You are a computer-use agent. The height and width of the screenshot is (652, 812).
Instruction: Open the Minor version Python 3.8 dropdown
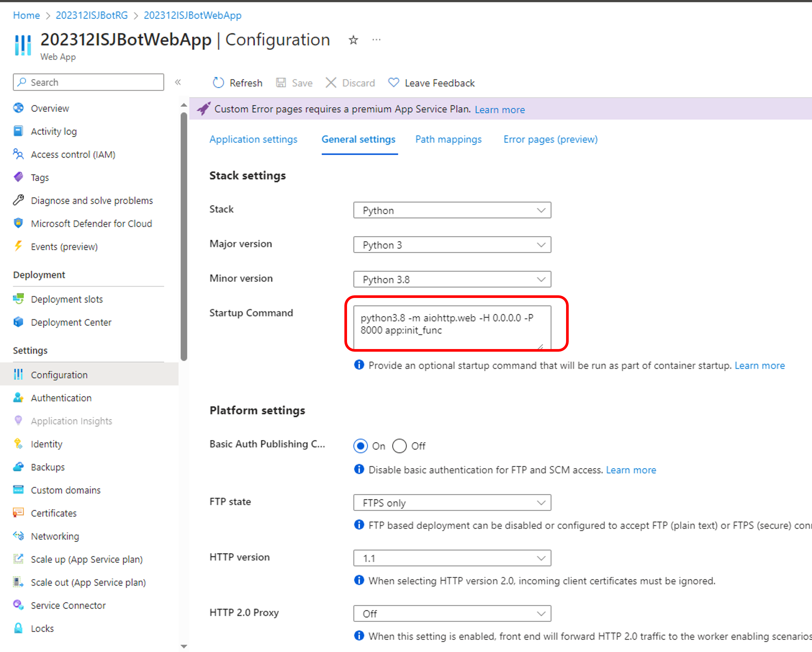coord(452,280)
